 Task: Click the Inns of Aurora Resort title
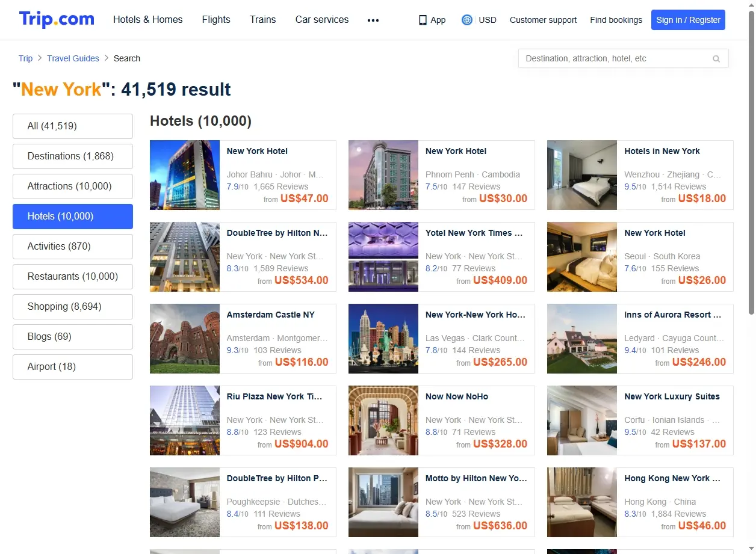tap(672, 315)
